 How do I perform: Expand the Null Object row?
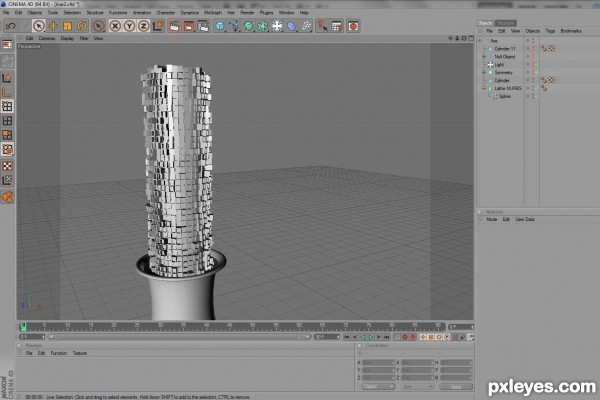point(484,57)
